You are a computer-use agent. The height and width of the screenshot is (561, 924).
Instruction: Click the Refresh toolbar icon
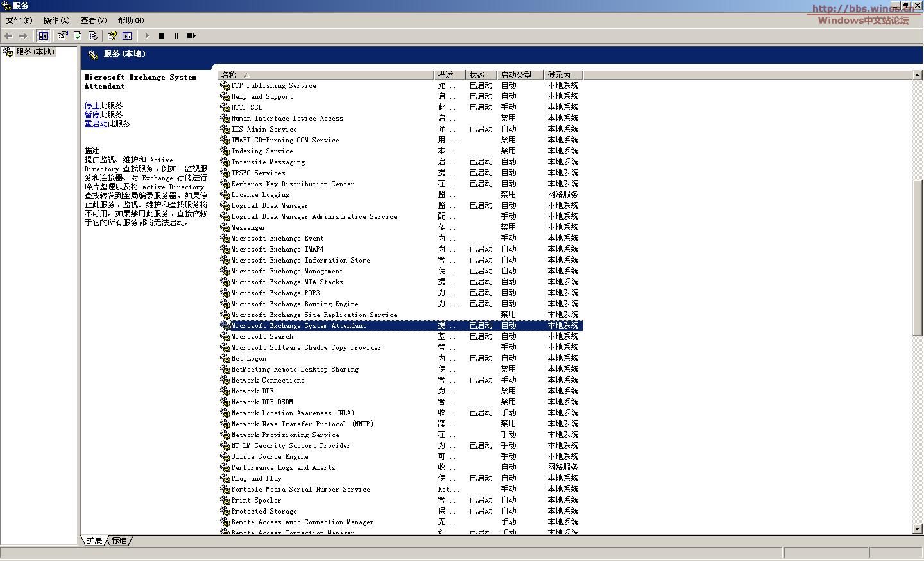pos(78,36)
